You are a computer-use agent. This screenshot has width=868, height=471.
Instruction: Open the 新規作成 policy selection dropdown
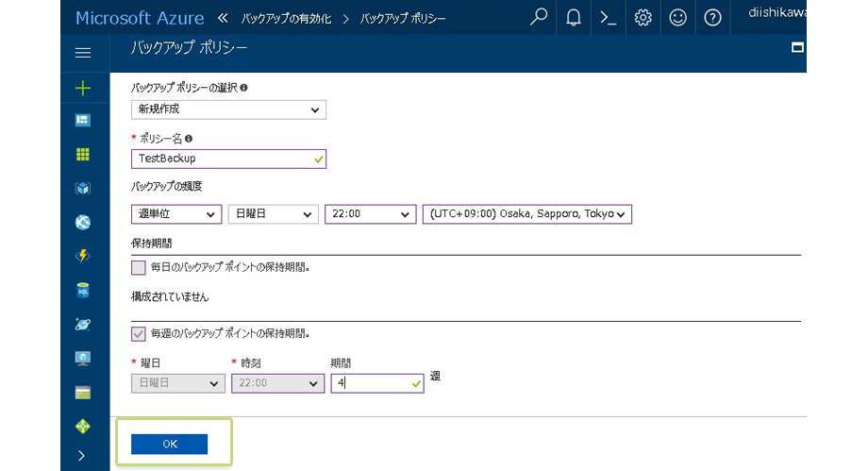pyautogui.click(x=229, y=109)
